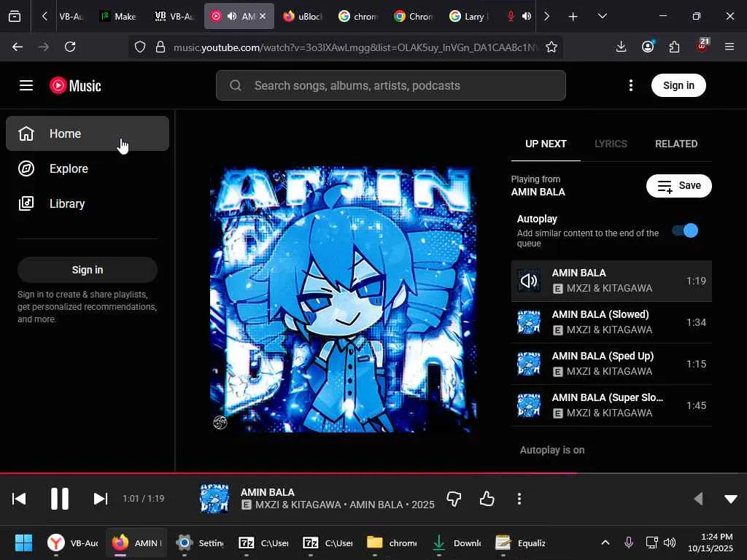Bookmark this page with the star

coord(551,47)
